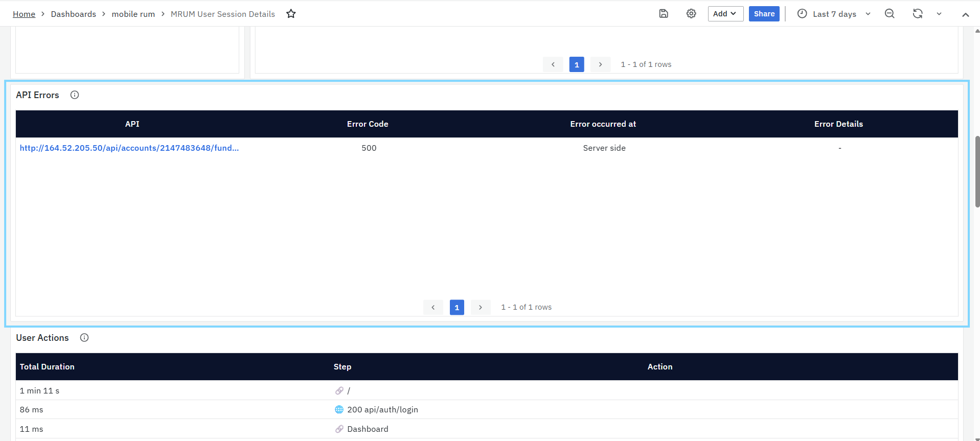This screenshot has height=441, width=980.
Task: Open Dashboards breadcrumb
Action: 73,14
